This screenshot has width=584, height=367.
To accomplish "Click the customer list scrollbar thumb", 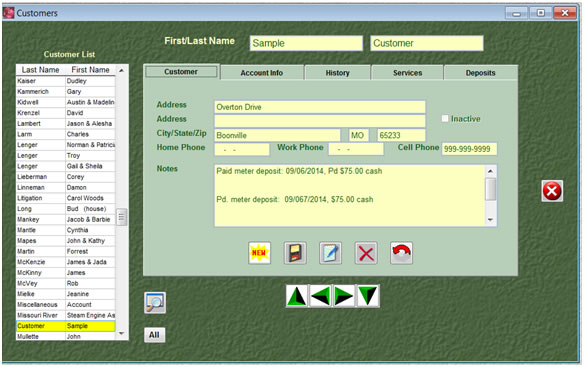I will pyautogui.click(x=121, y=217).
